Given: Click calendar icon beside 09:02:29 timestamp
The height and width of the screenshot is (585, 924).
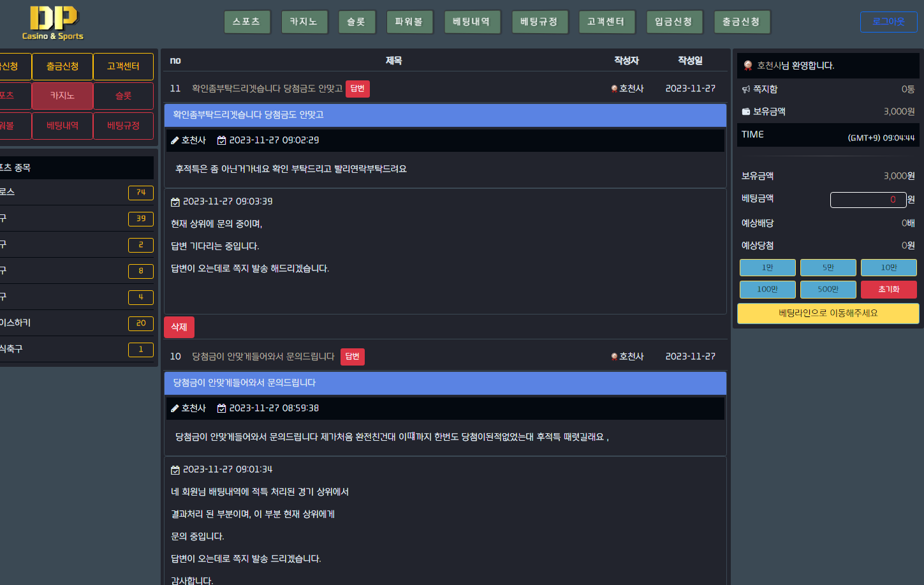Looking at the screenshot, I should point(221,140).
